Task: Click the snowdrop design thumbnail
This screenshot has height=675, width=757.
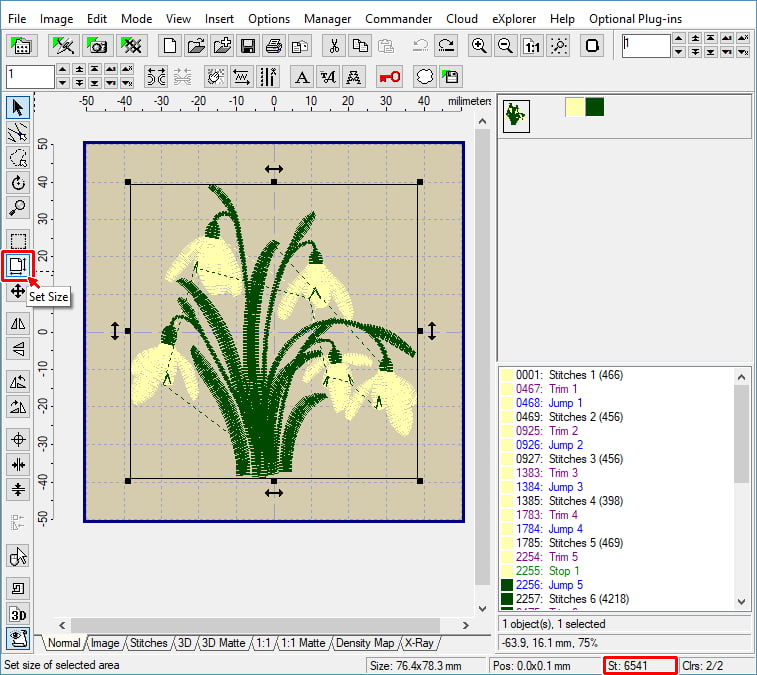Action: [x=518, y=115]
